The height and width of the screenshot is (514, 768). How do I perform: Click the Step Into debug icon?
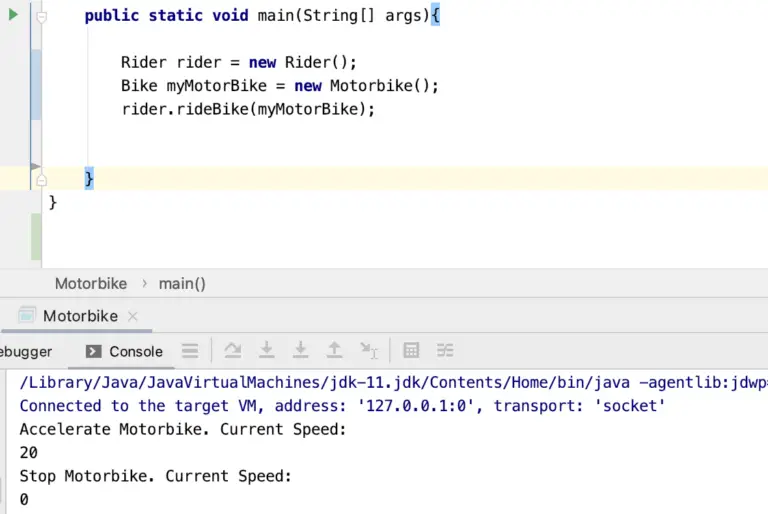(x=267, y=350)
